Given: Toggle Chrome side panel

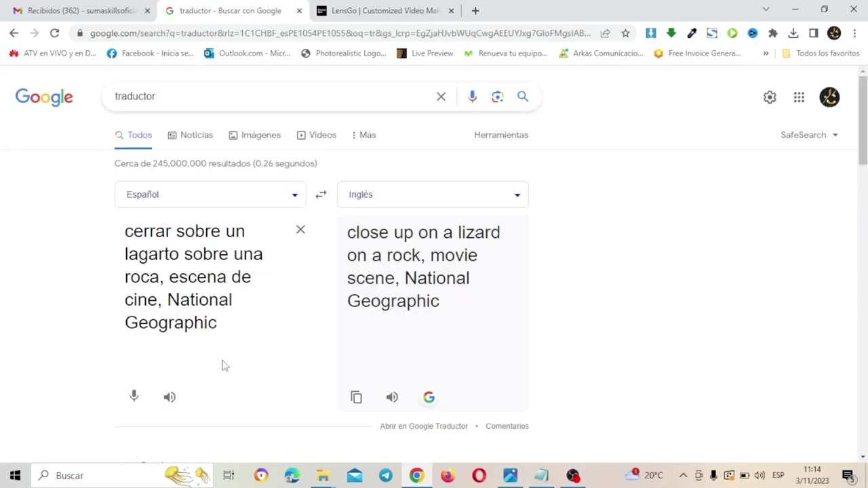Looking at the screenshot, I should 813,33.
